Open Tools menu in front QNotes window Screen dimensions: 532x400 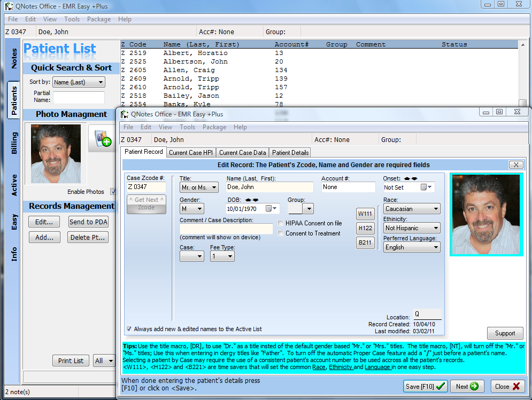click(x=187, y=127)
